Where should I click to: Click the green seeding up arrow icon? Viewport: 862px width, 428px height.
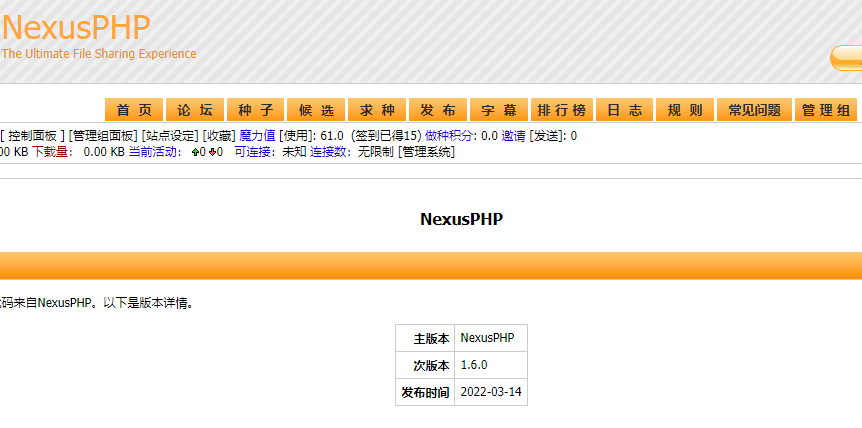[x=195, y=153]
